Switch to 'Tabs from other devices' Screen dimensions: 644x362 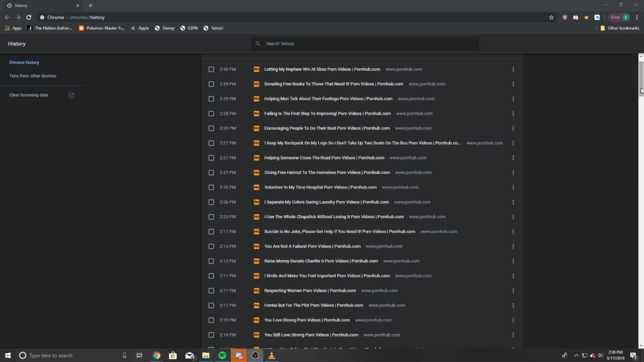[33, 76]
